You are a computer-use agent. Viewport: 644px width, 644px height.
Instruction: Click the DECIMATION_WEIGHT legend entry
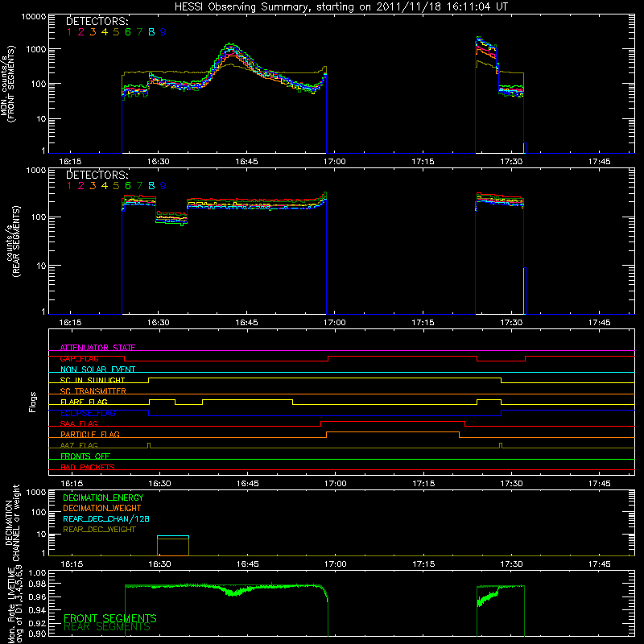click(102, 508)
